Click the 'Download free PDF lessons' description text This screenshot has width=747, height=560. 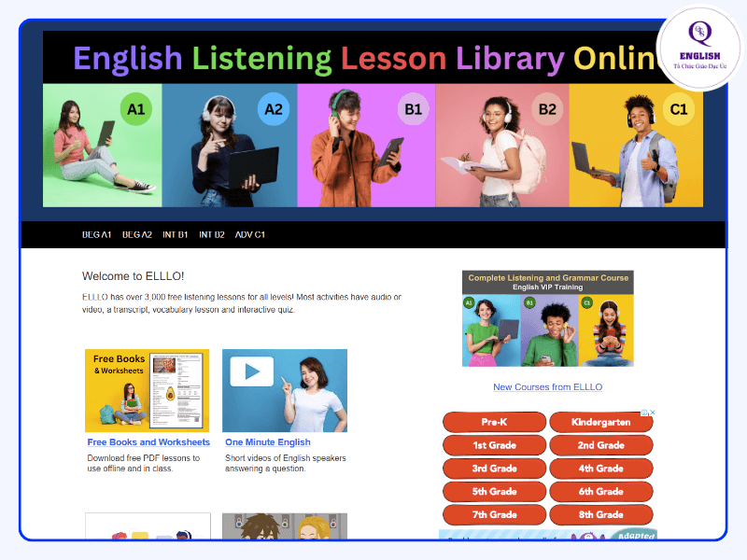[144, 463]
